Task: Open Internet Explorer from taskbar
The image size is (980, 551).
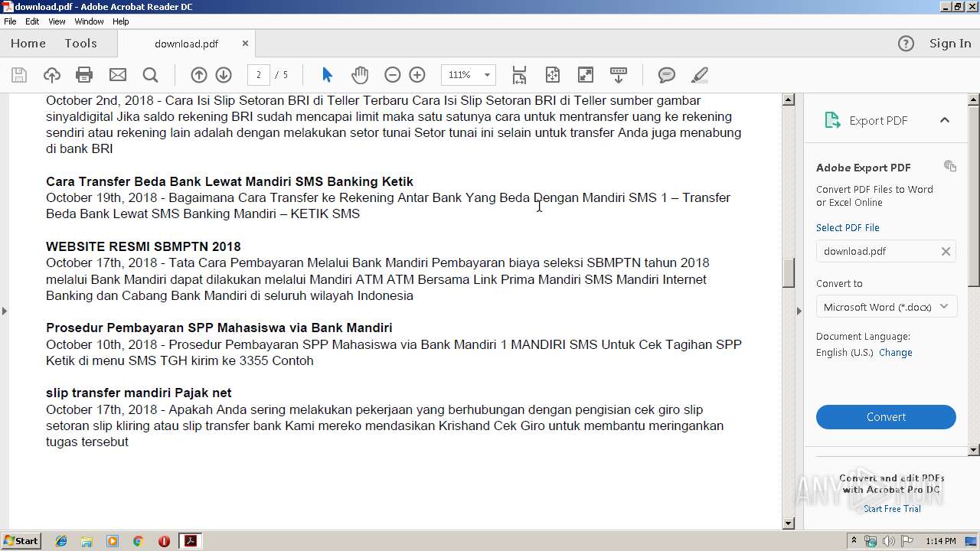Action: pyautogui.click(x=61, y=541)
